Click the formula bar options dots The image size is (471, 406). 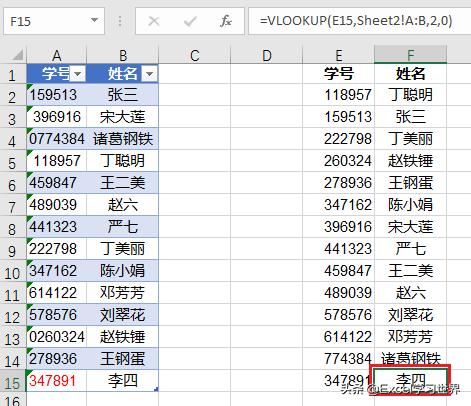click(120, 21)
